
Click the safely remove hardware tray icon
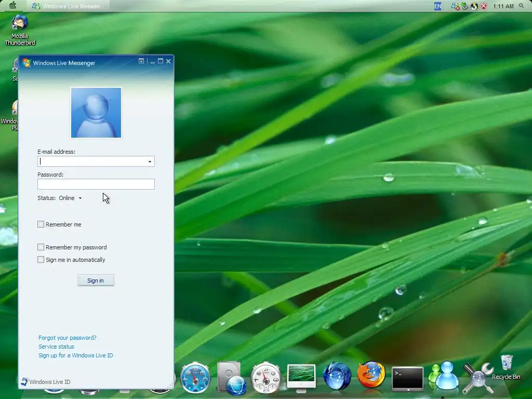pos(464,6)
